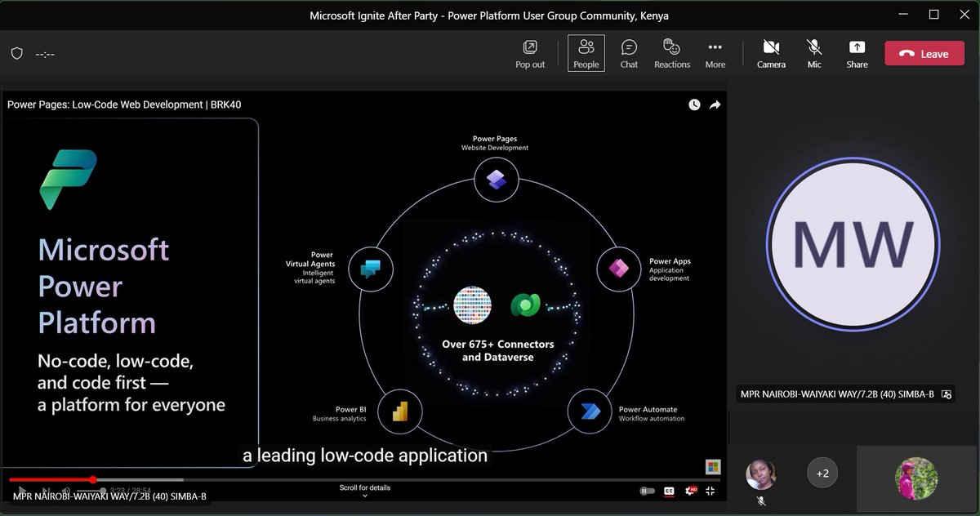The height and width of the screenshot is (516, 980).
Task: Click the video volume speaker icon
Action: [x=66, y=490]
